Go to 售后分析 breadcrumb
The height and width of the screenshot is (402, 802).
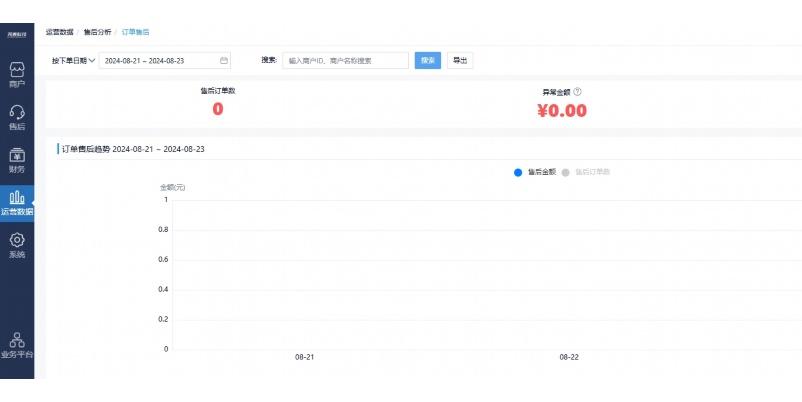pyautogui.click(x=97, y=32)
